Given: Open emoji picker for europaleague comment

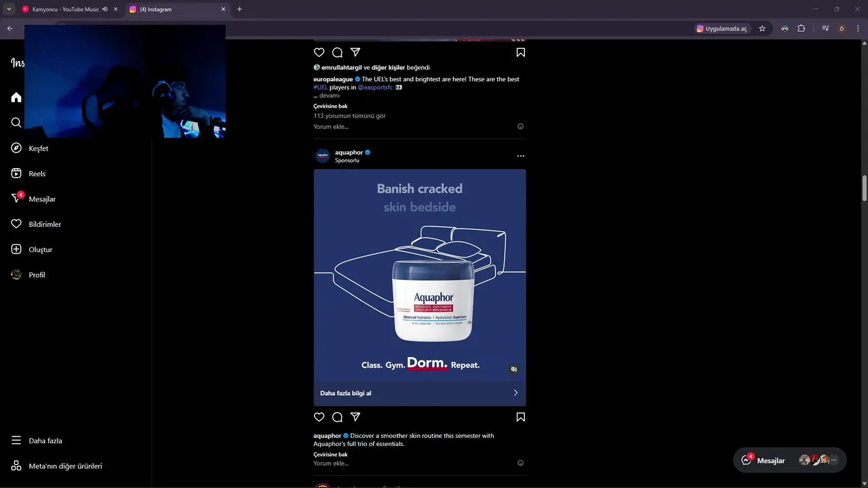Looking at the screenshot, I should [x=521, y=127].
